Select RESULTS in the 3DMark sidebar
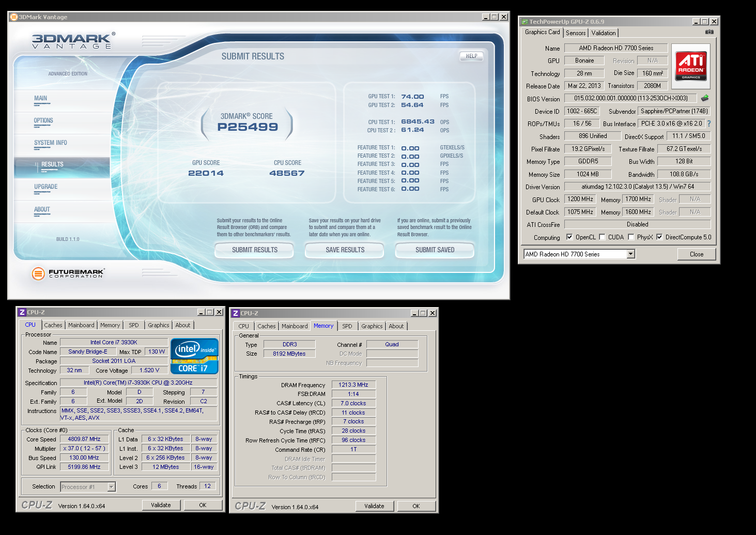This screenshot has width=756, height=535. pyautogui.click(x=62, y=167)
